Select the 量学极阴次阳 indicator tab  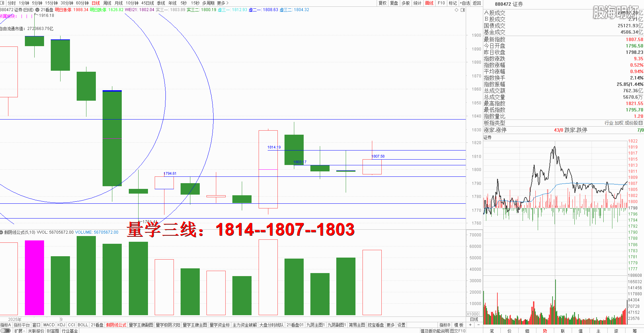coord(168,325)
